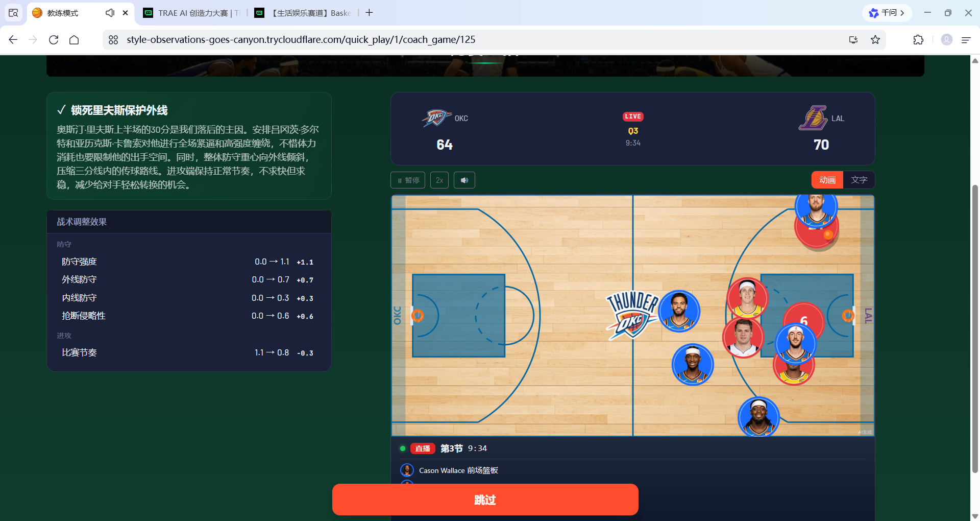Open the 千问 assistant button
This screenshot has width=980, height=521.
tap(887, 13)
